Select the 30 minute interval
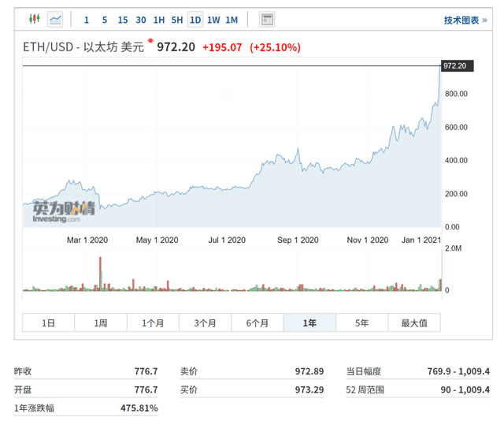Screen dimensions: 504x421 [141, 20]
